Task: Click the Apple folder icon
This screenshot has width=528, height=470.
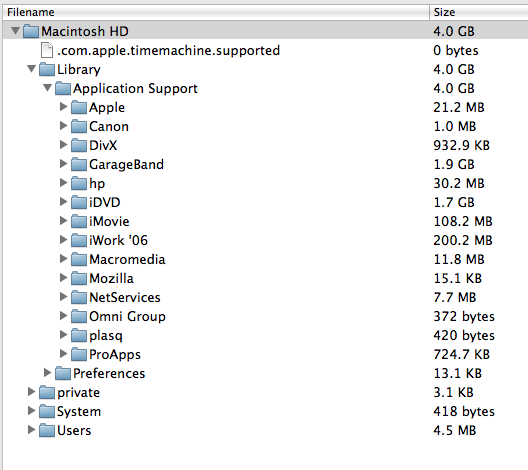Action: [79, 107]
